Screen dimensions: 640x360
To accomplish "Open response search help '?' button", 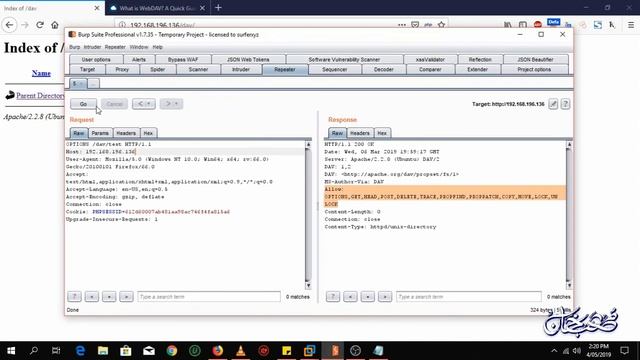I will click(333, 297).
